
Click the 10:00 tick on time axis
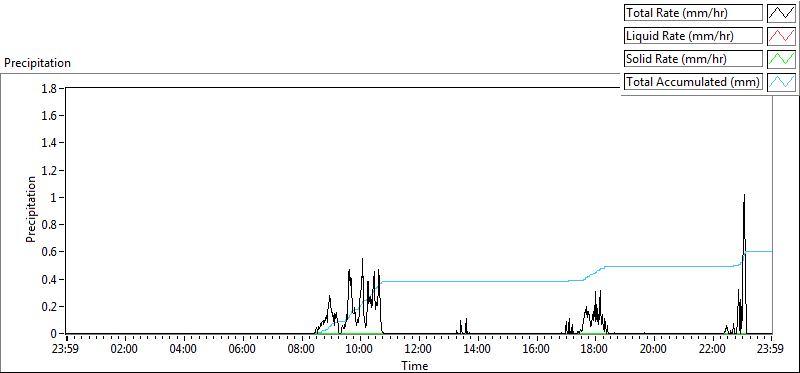360,350
